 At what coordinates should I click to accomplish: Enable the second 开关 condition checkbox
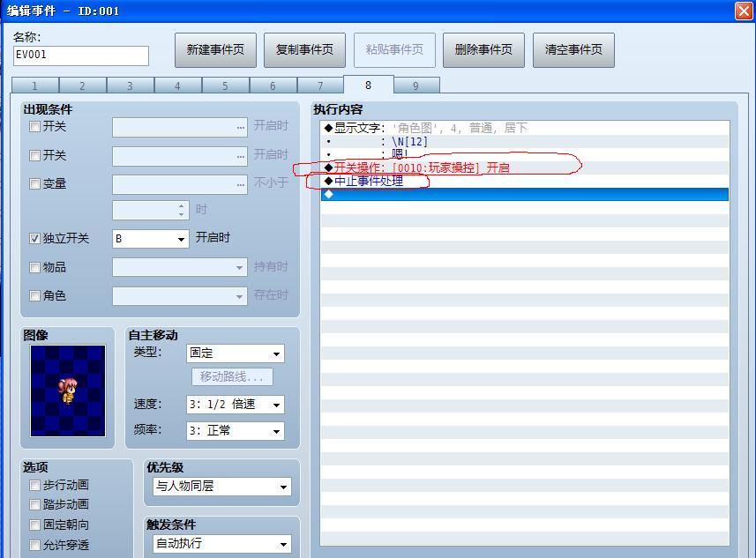34,156
